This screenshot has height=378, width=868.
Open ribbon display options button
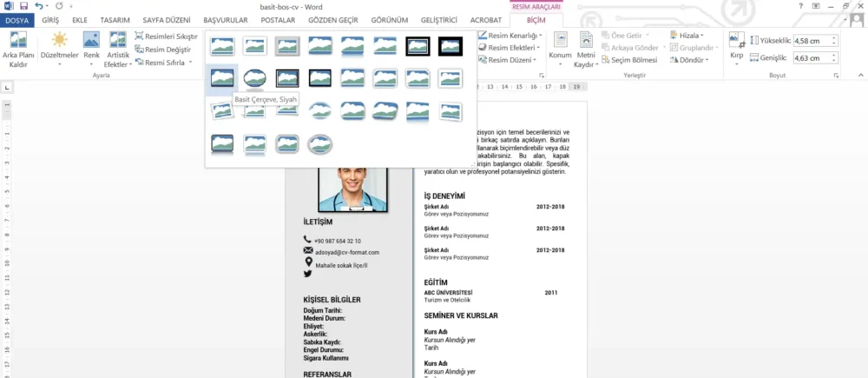pyautogui.click(x=815, y=6)
